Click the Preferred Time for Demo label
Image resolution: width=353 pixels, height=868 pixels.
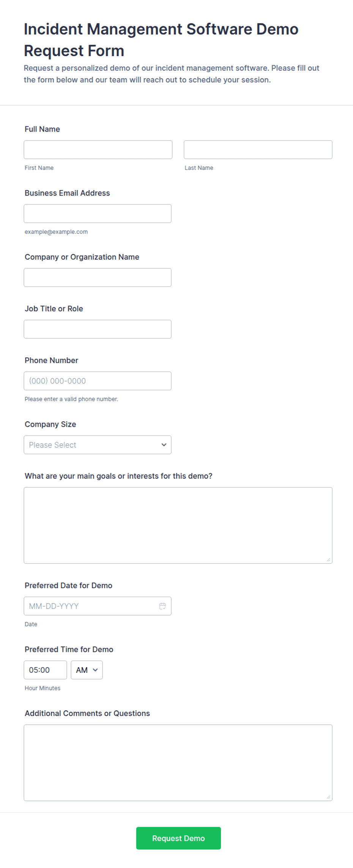click(69, 650)
